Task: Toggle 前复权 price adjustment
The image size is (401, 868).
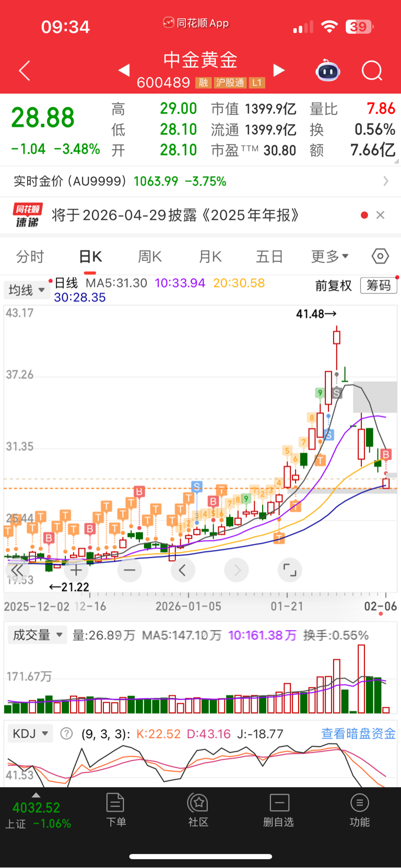Action: [x=334, y=286]
